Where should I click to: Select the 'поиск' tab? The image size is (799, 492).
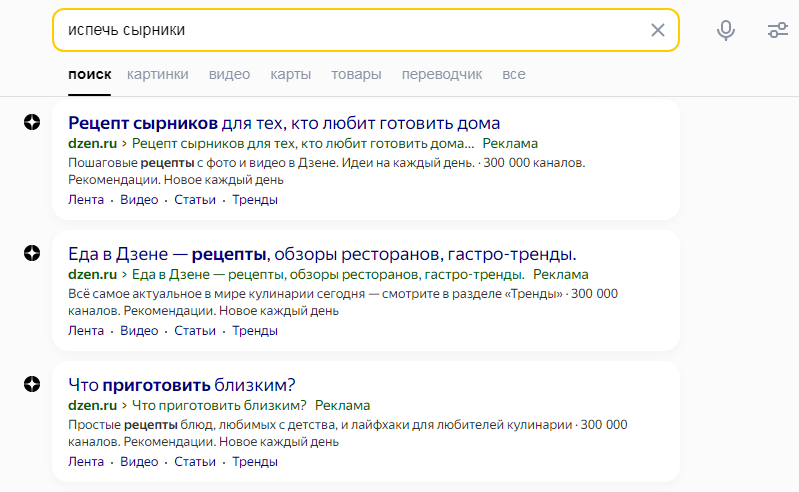click(x=90, y=74)
